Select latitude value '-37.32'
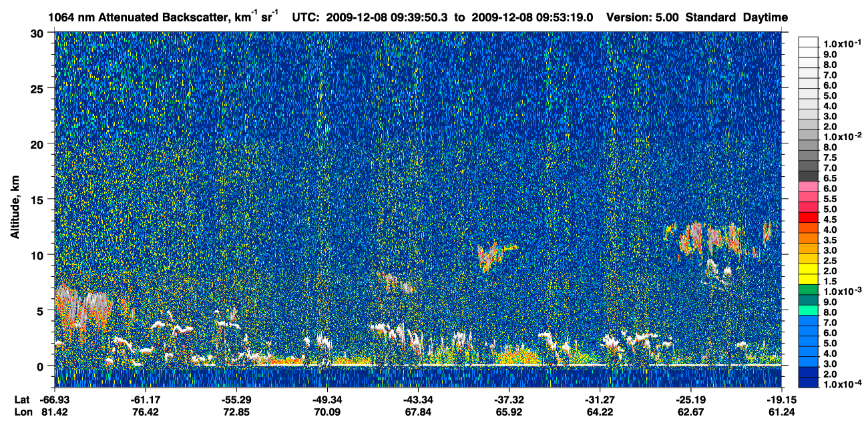 click(509, 400)
